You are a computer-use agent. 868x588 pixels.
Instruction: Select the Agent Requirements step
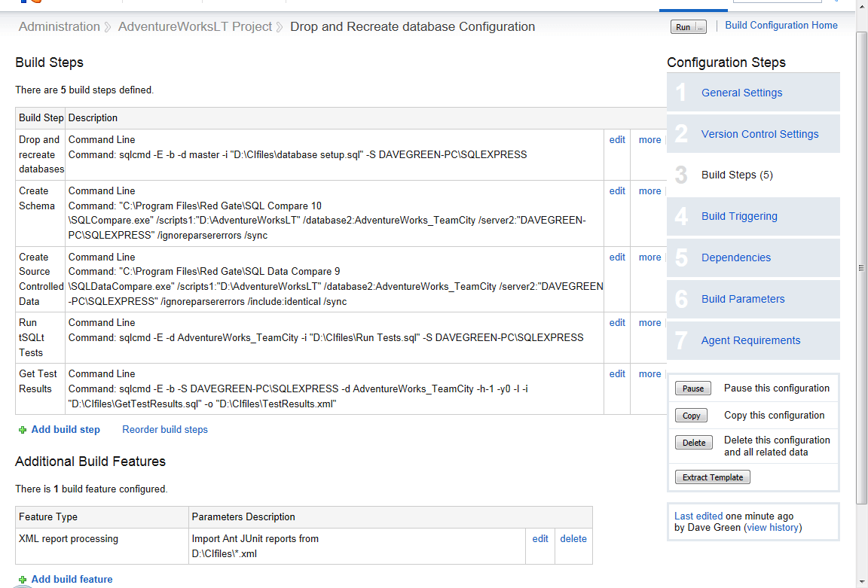click(750, 340)
